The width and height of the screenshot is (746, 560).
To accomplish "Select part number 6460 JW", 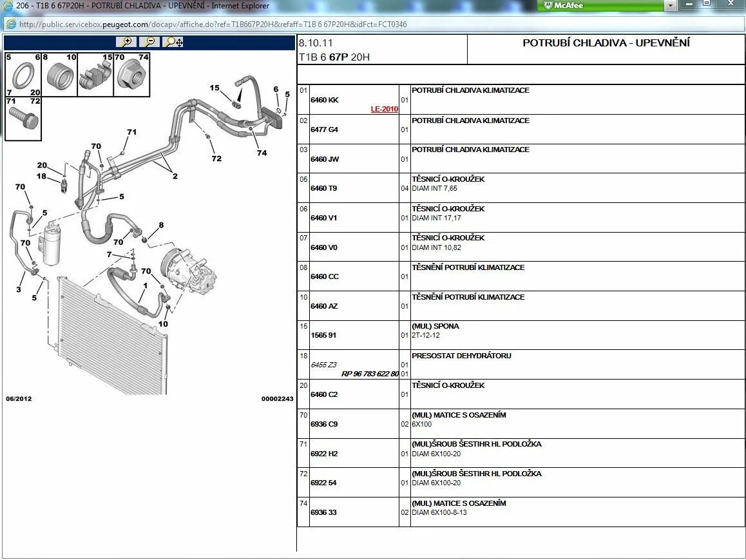I will point(325,159).
